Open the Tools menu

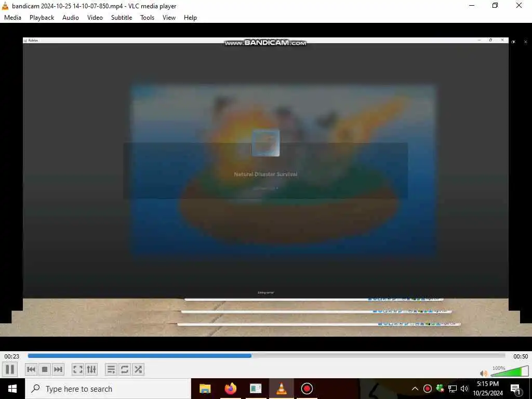tap(147, 18)
